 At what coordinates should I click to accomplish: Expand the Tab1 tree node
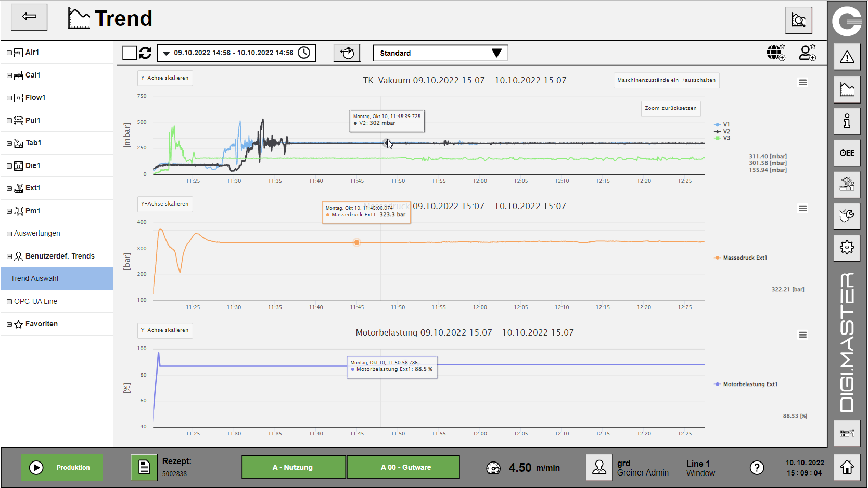[9, 143]
